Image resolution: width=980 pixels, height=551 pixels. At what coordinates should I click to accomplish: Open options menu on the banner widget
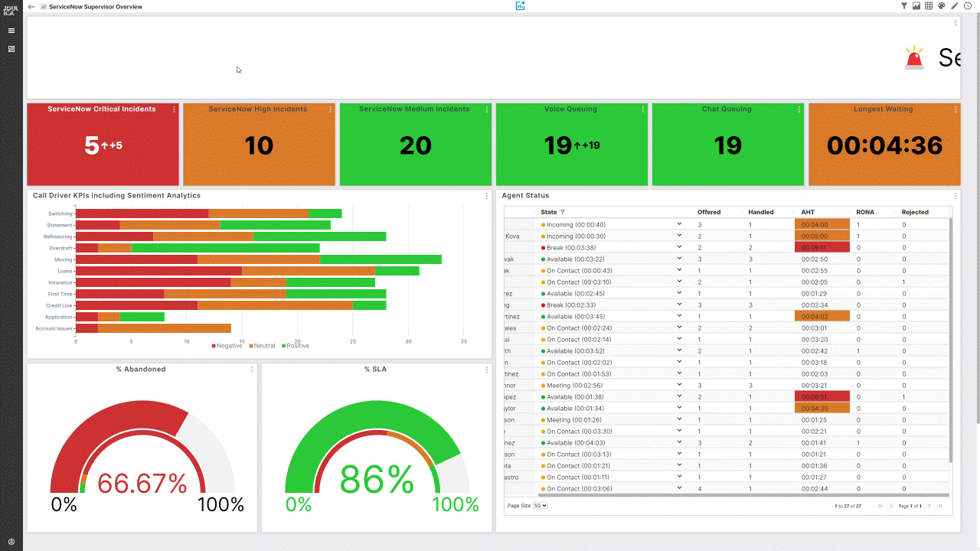point(955,23)
